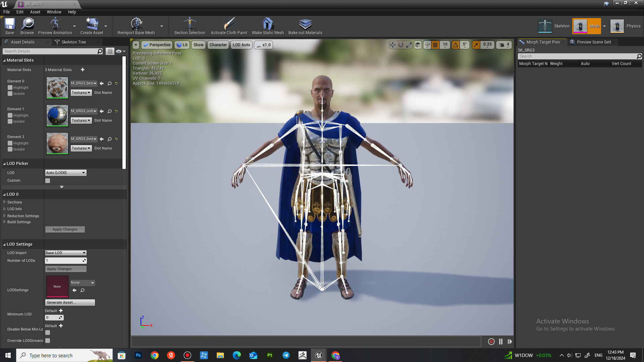The image size is (644, 362).
Task: Click Bake out Materials icon
Action: tap(305, 24)
